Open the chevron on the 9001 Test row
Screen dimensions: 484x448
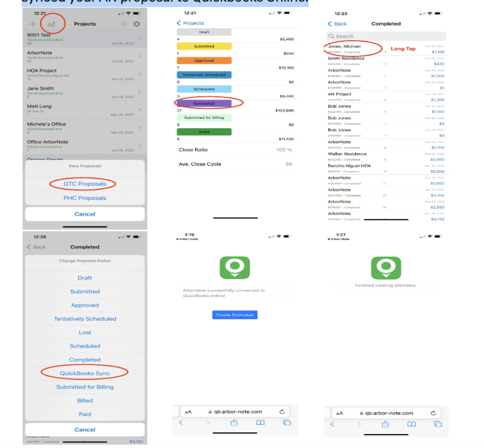[x=139, y=38]
